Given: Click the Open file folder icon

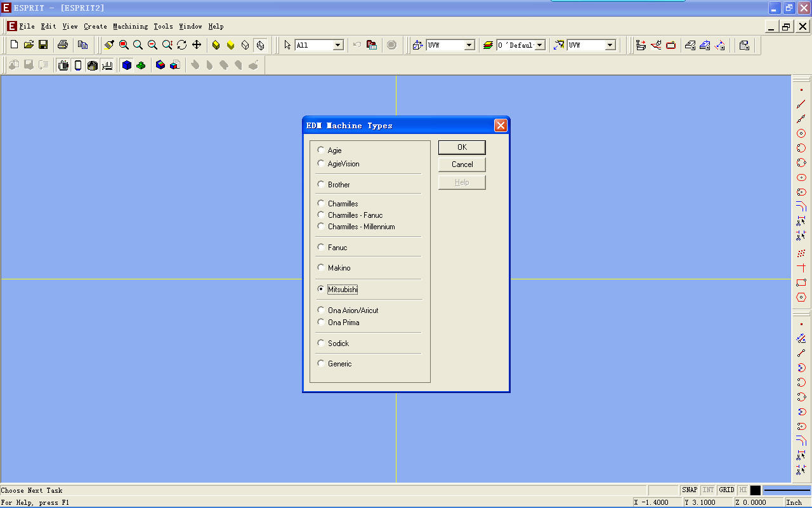Looking at the screenshot, I should coord(29,45).
